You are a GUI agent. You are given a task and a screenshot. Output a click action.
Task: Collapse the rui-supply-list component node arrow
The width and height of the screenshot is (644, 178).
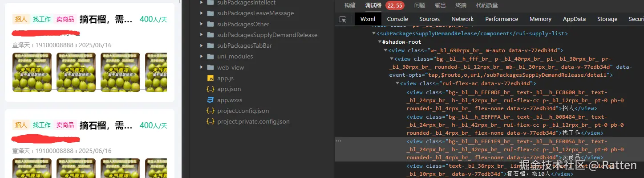(x=374, y=34)
